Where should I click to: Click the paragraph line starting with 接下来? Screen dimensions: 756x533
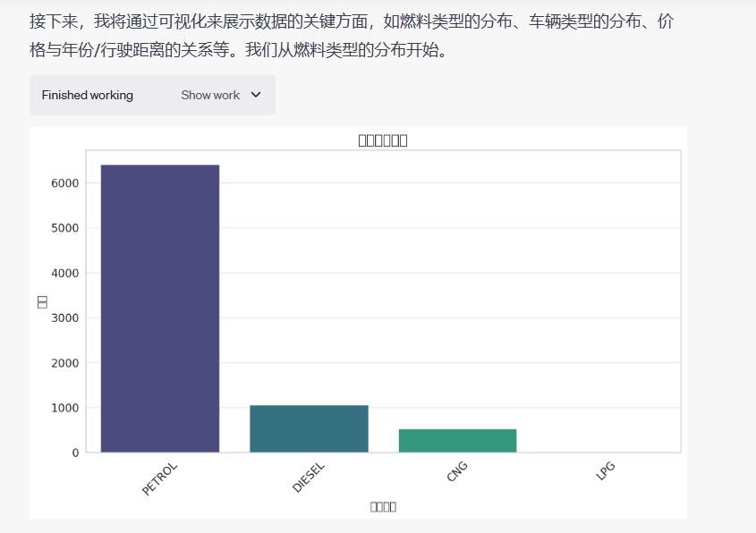click(351, 21)
